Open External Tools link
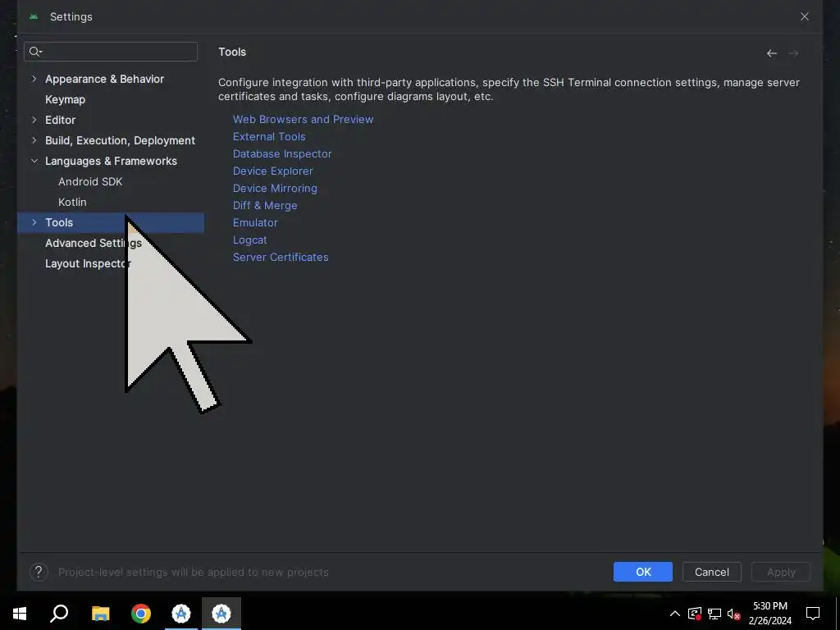 pos(269,137)
